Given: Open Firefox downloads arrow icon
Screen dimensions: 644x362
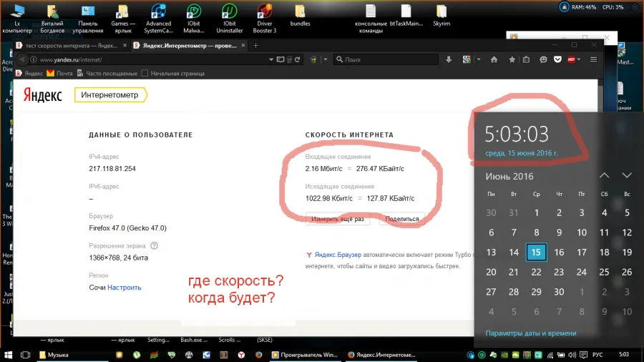Looking at the screenshot, I should 449,59.
